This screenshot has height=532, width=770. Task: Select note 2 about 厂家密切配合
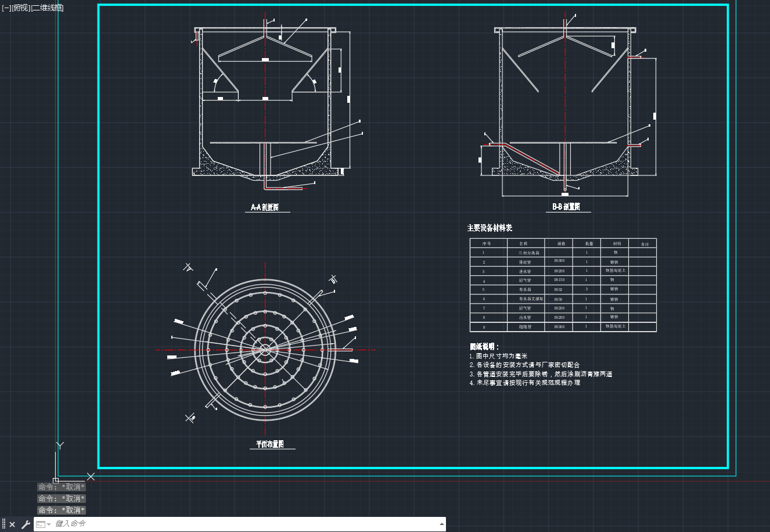524,365
